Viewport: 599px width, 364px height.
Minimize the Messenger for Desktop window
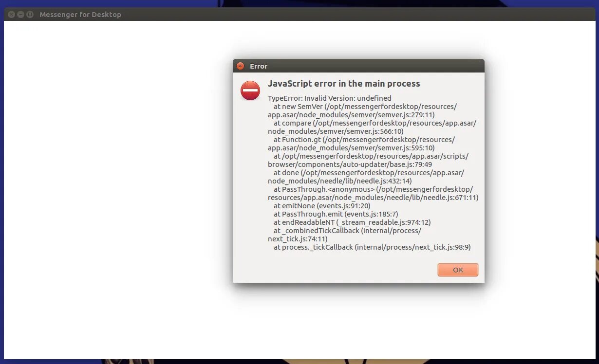pos(21,15)
